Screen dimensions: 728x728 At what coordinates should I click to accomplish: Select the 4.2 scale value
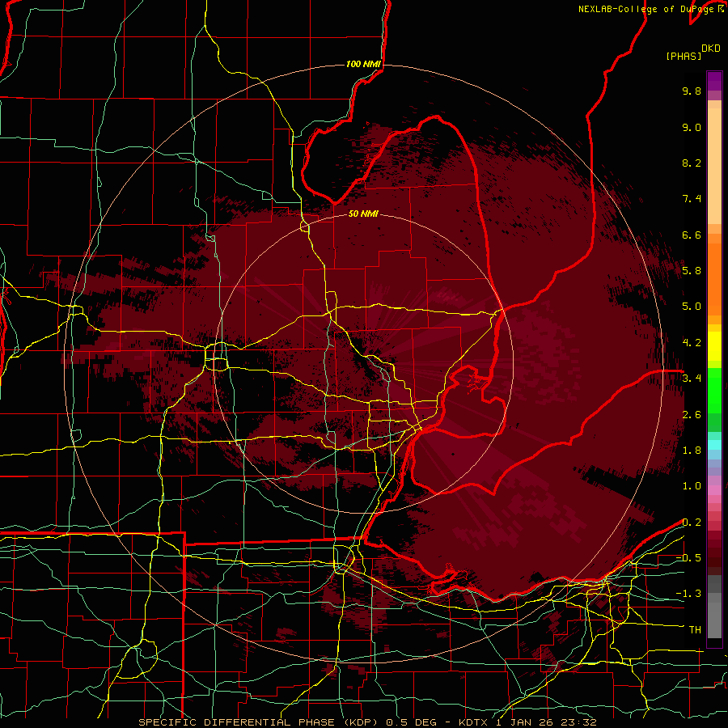pyautogui.click(x=692, y=343)
